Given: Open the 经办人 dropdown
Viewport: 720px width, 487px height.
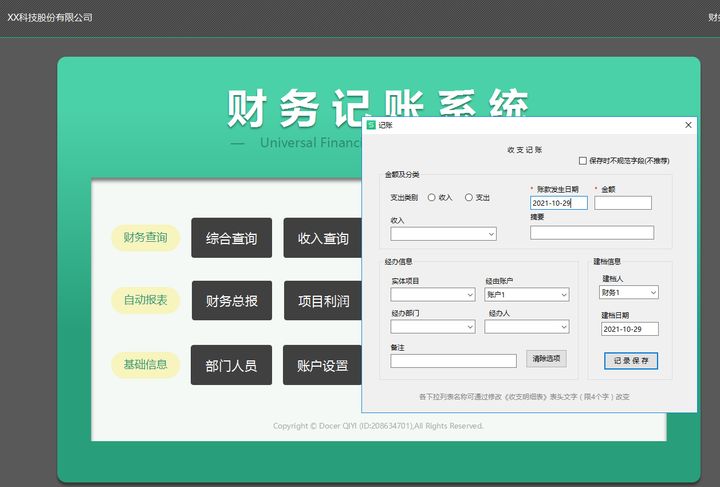Looking at the screenshot, I should (x=527, y=327).
